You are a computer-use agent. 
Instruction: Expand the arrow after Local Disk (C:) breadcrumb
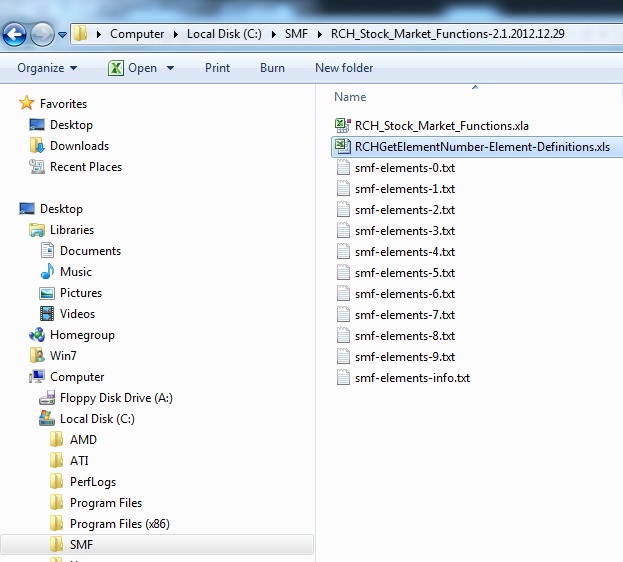click(273, 35)
